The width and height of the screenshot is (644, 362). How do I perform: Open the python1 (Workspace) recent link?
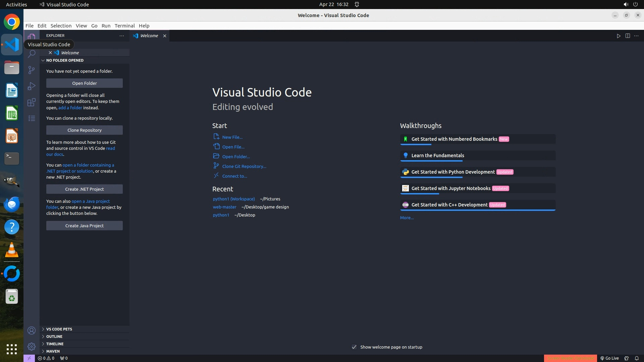(233, 199)
